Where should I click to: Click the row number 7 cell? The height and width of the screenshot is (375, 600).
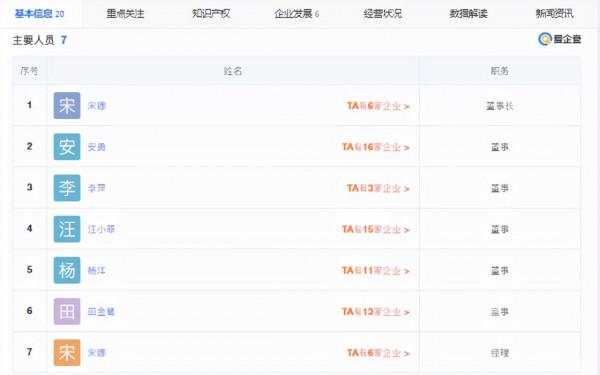pyautogui.click(x=29, y=352)
